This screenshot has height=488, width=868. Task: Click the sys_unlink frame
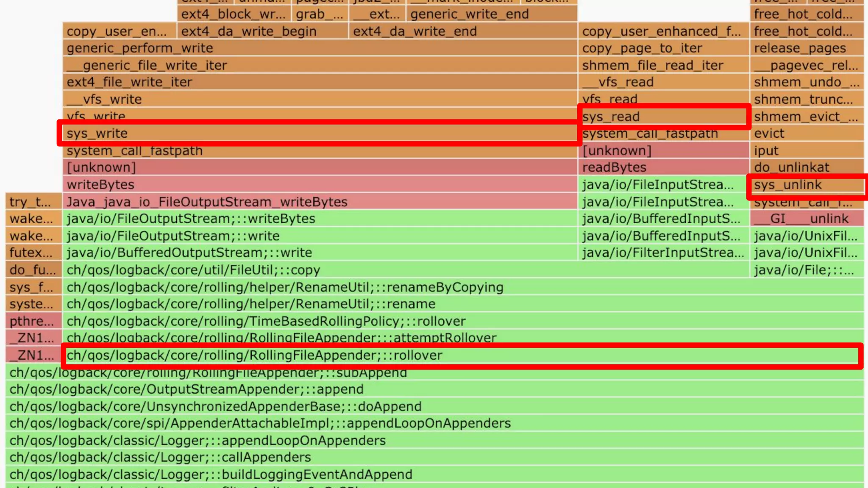807,185
